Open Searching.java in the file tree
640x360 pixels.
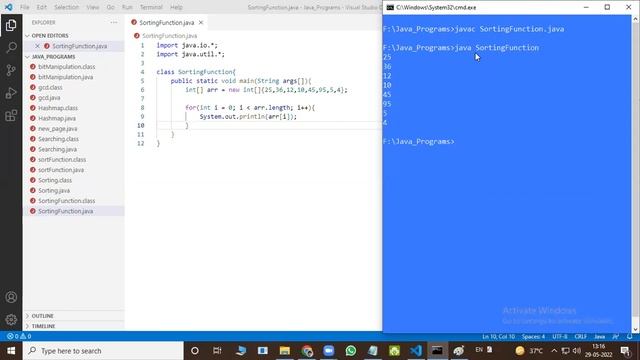(x=57, y=149)
